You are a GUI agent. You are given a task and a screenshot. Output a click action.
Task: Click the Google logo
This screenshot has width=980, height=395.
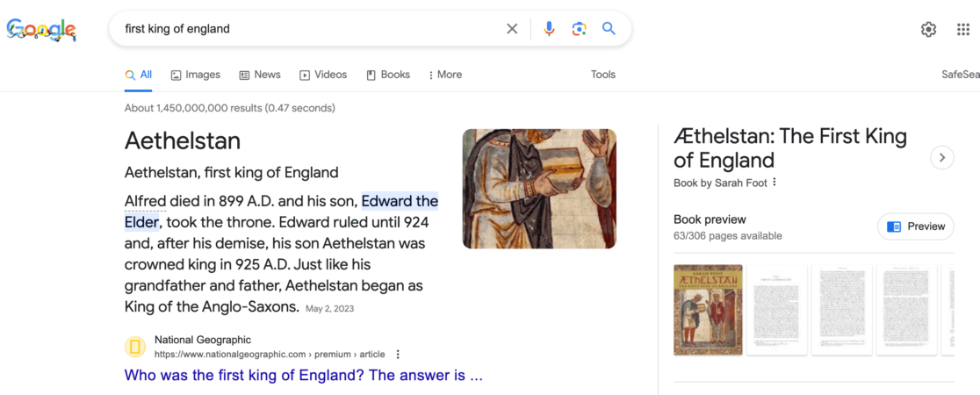[x=41, y=30]
